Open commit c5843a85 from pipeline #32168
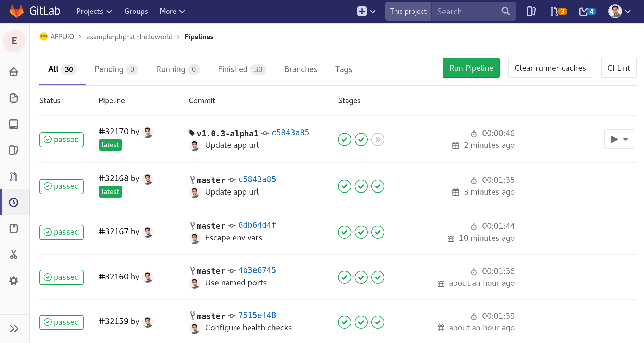 pos(257,179)
